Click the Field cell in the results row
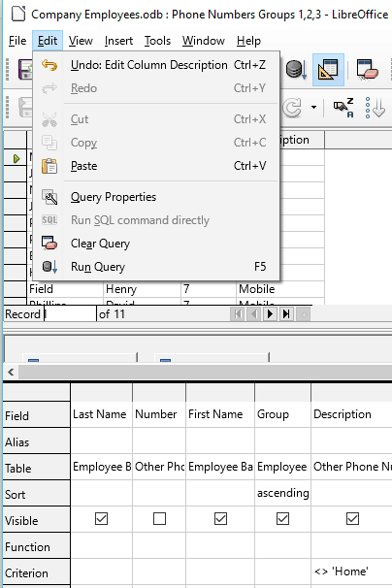392x588 pixels. (x=65, y=289)
